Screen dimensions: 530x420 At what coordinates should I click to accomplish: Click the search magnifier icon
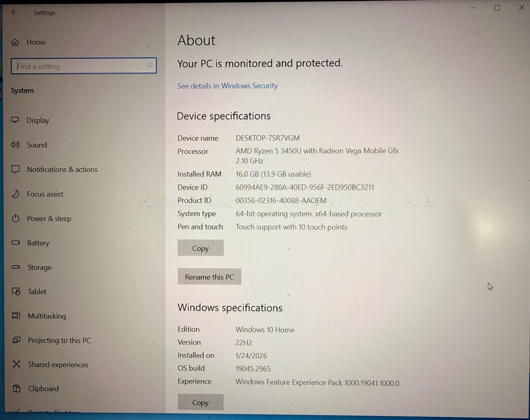[149, 66]
